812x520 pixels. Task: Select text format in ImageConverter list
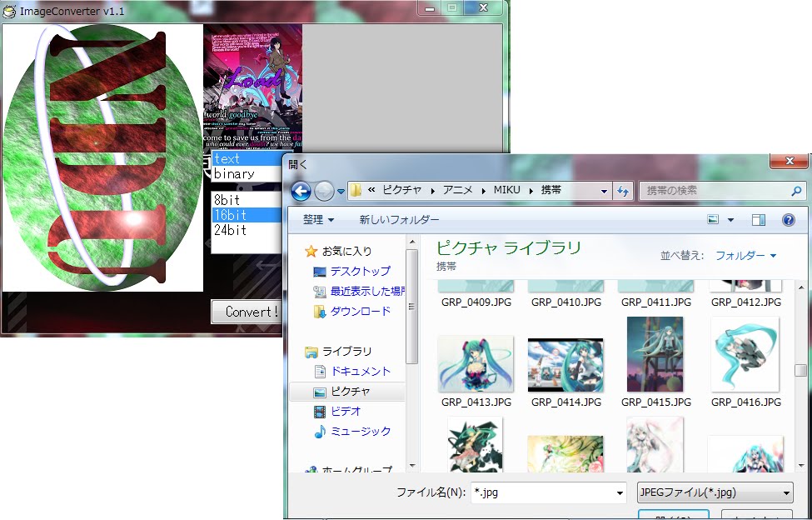pos(247,158)
